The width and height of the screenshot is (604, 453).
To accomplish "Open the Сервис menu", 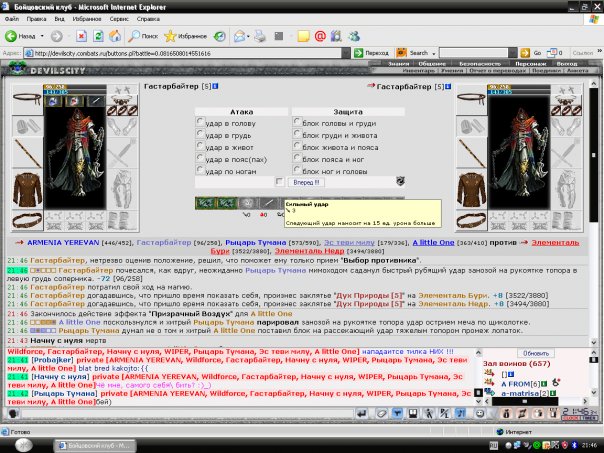I will (x=119, y=19).
